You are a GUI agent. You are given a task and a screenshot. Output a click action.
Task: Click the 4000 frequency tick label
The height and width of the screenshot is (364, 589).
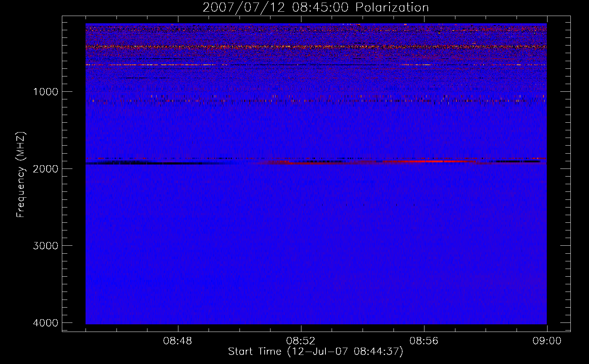coord(46,323)
